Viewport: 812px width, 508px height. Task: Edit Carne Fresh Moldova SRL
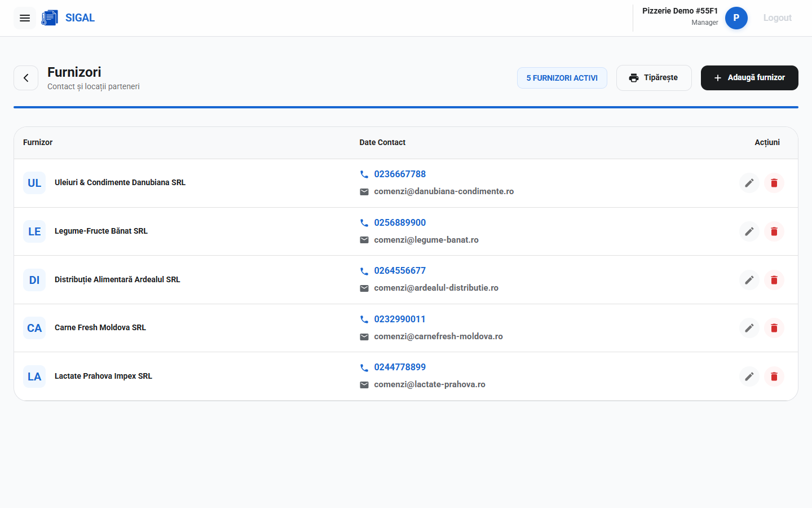749,328
